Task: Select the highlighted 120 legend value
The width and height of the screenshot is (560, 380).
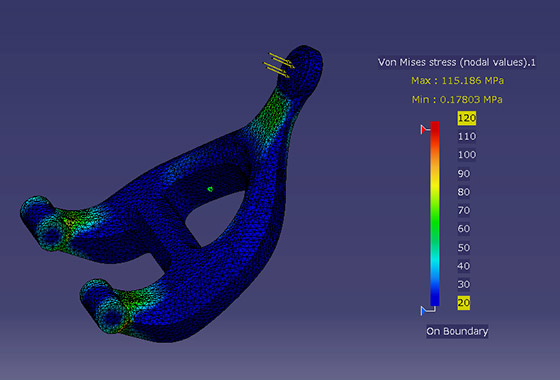Action: pyautogui.click(x=467, y=118)
